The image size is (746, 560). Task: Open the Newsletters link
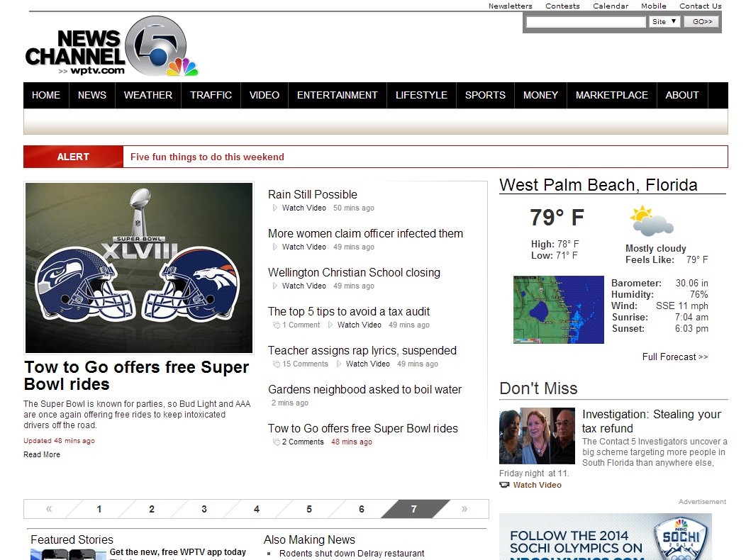510,6
